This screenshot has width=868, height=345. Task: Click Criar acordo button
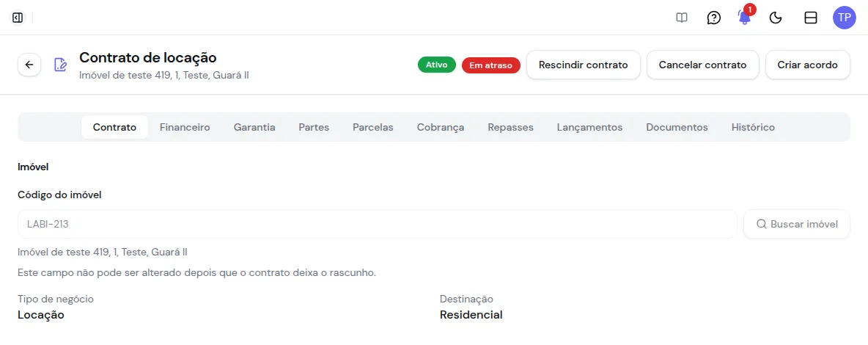808,65
